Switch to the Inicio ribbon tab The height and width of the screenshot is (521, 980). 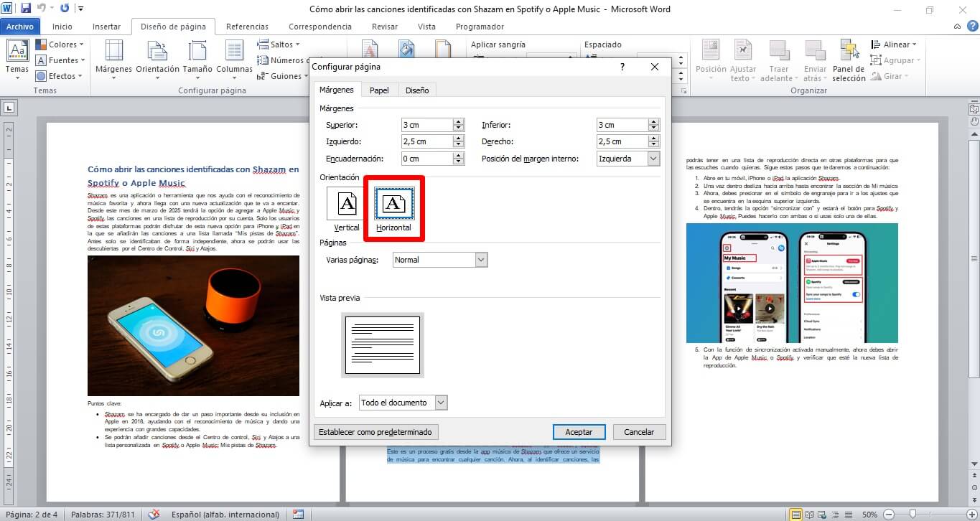click(62, 27)
